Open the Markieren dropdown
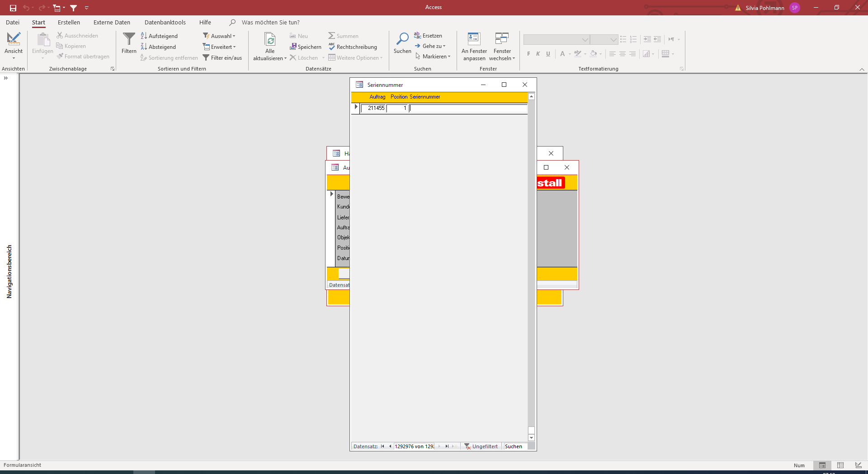Screen dimensions: 868x474 pyautogui.click(x=433, y=56)
